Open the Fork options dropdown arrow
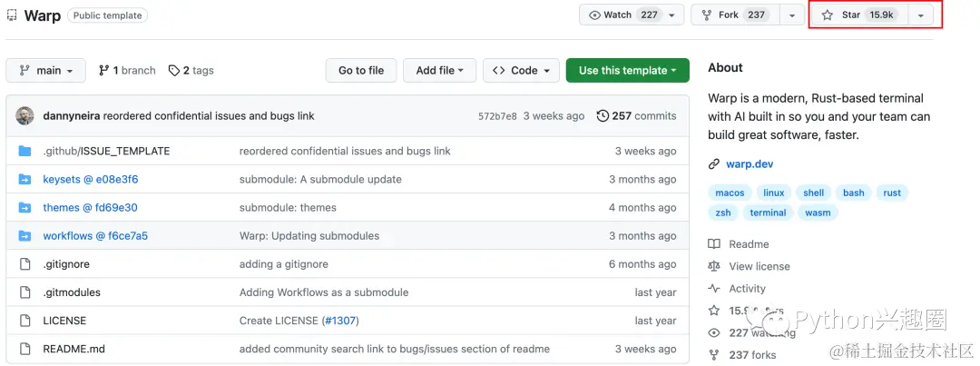Screen dimensions: 980x366 click(792, 15)
